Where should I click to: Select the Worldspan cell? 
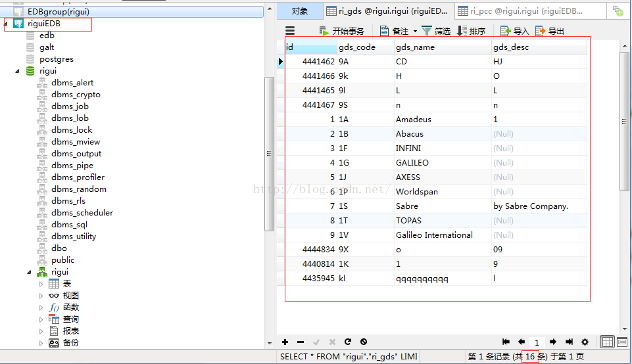coord(443,192)
